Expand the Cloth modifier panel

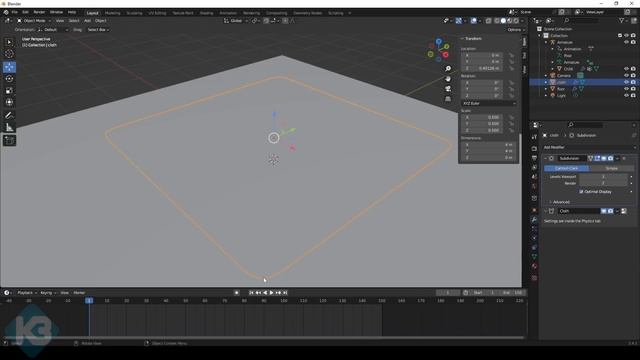pyautogui.click(x=546, y=211)
